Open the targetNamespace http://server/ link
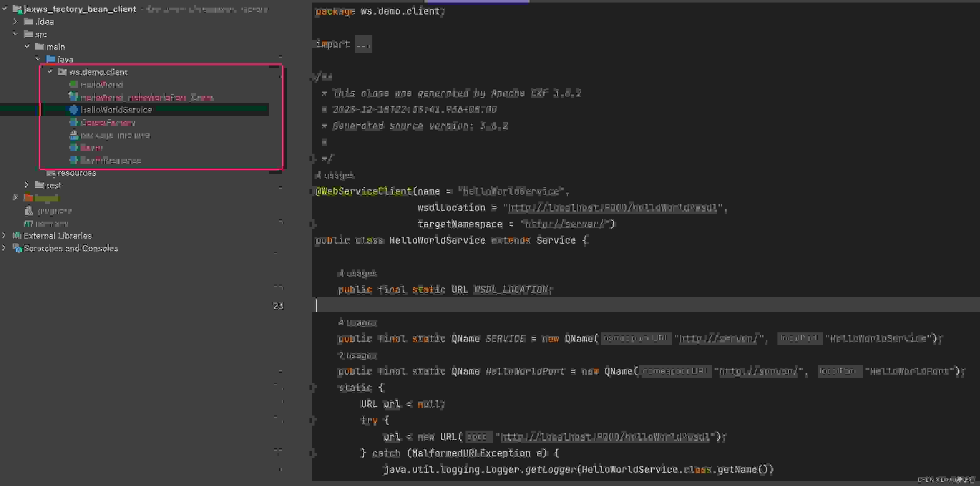This screenshot has height=486, width=980. click(x=565, y=224)
